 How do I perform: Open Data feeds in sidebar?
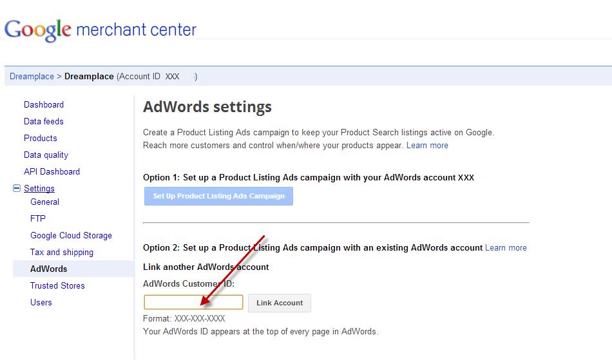tap(43, 121)
